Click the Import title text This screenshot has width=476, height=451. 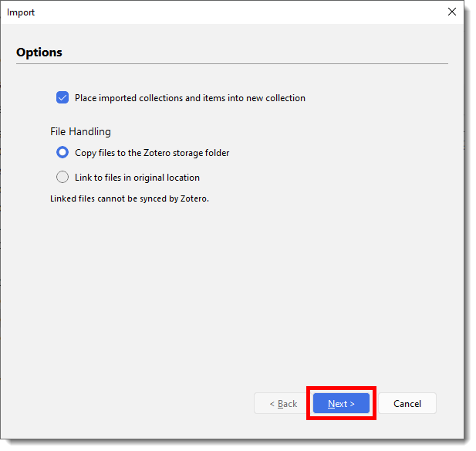(21, 12)
